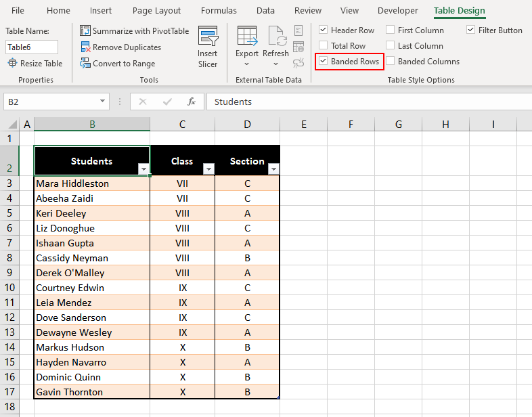
Task: Click the Table Name input field
Action: click(32, 47)
